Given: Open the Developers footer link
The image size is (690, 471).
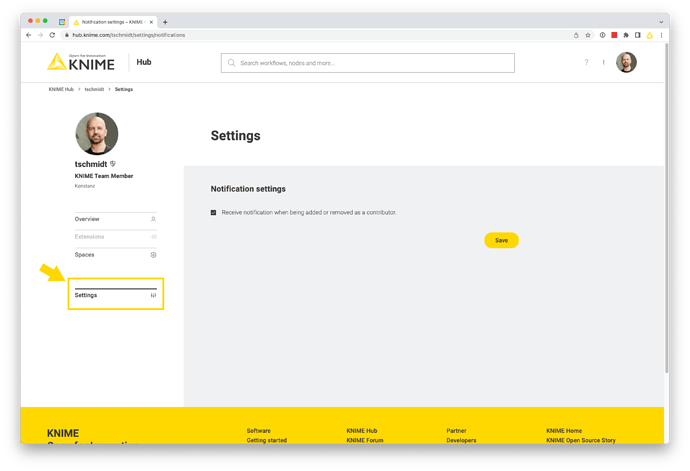Looking at the screenshot, I should click(x=461, y=440).
